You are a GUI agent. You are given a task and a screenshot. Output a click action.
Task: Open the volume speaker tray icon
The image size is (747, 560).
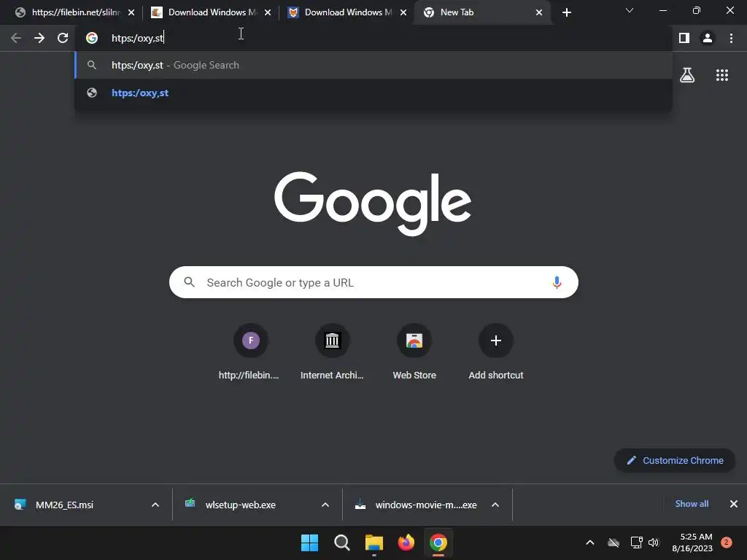pos(654,542)
